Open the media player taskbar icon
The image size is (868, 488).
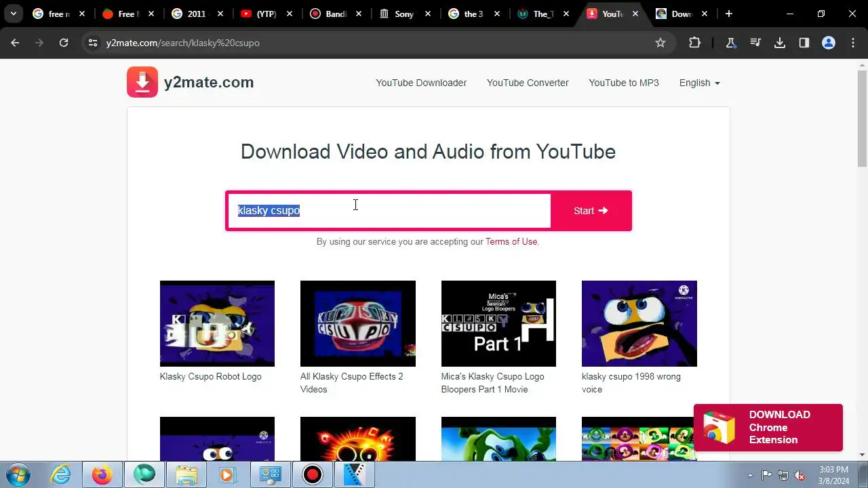click(228, 475)
